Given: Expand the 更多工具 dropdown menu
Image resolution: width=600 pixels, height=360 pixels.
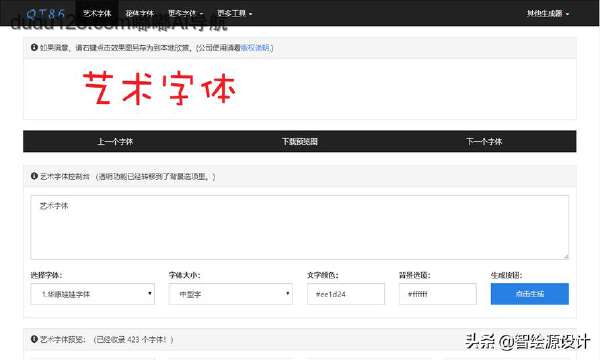Looking at the screenshot, I should [x=234, y=13].
